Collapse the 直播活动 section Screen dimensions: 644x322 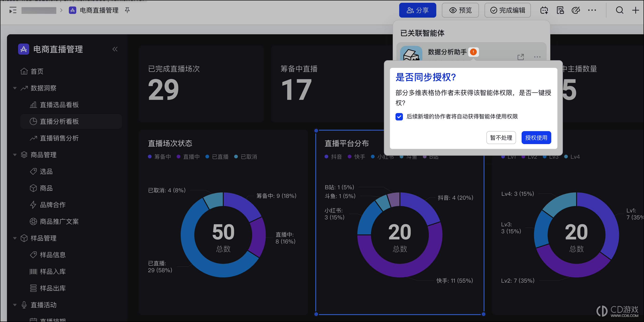click(x=15, y=305)
